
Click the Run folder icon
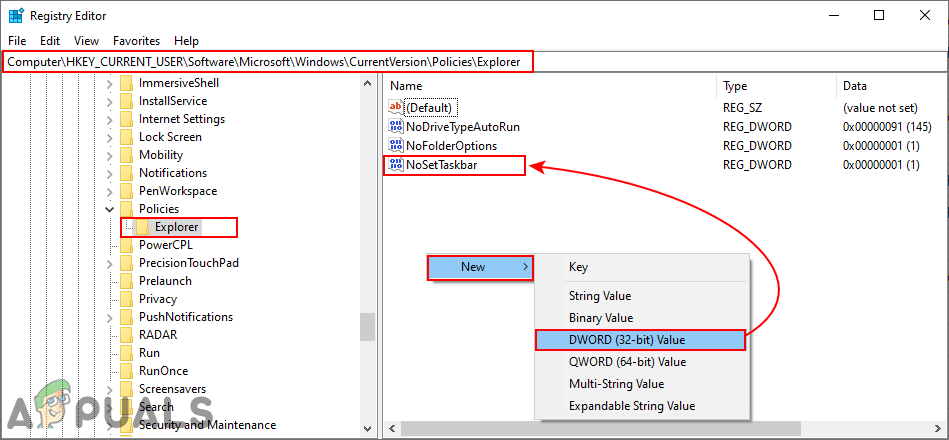point(126,352)
